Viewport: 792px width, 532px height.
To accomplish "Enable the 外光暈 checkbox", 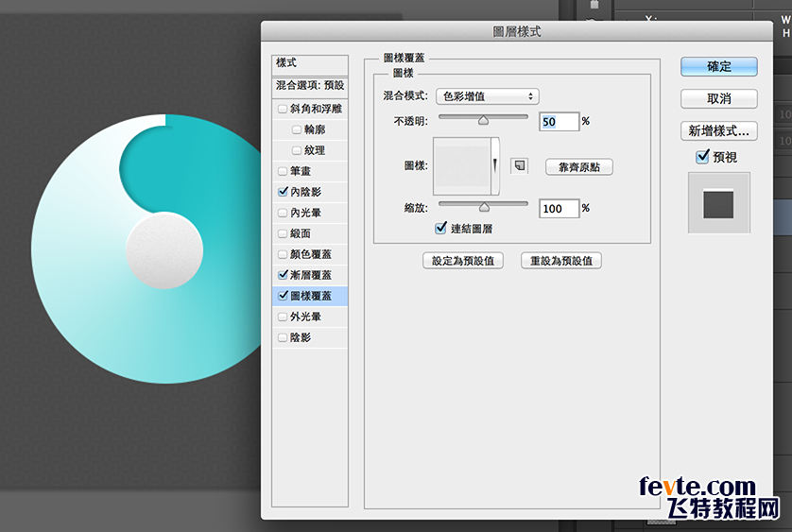I will (x=283, y=317).
